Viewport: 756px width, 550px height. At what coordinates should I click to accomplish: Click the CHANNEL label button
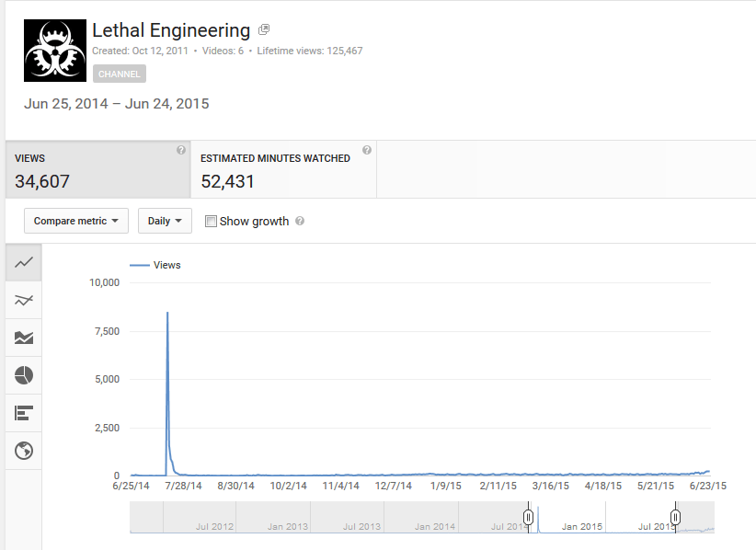click(x=119, y=74)
